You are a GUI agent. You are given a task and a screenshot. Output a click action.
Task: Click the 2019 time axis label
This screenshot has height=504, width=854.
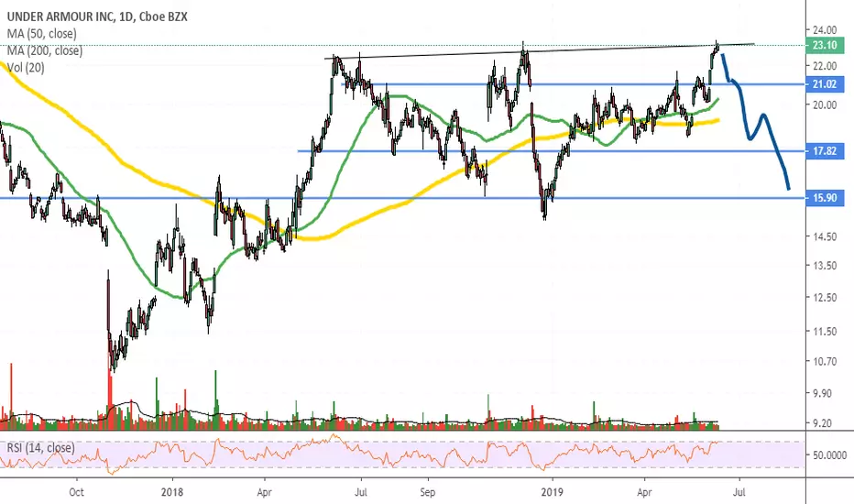[553, 492]
